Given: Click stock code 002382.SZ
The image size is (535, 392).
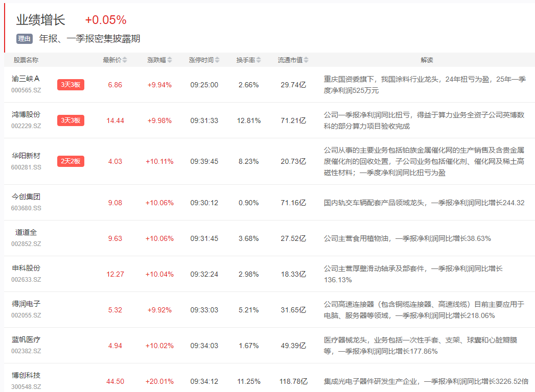Looking at the screenshot, I should click(26, 352).
